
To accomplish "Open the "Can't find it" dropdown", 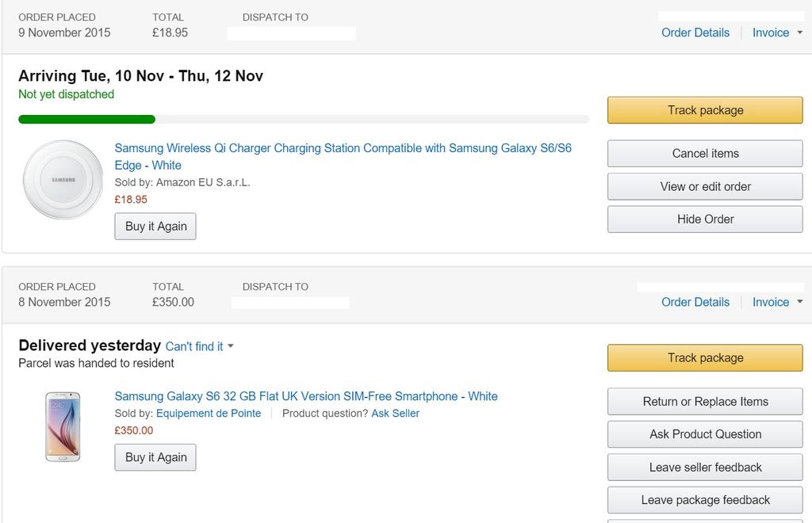I will pos(200,346).
